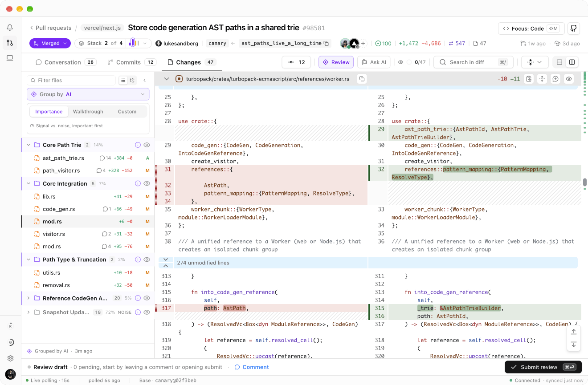Select the Custom grouping tab
Image resolution: width=588 pixels, height=385 pixels.
tap(127, 112)
